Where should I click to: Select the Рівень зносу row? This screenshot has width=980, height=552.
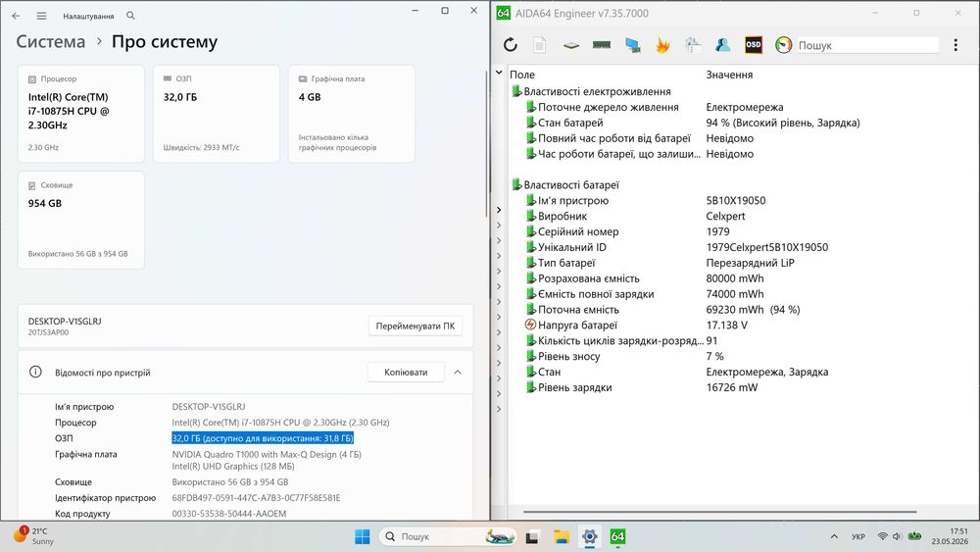click(624, 356)
